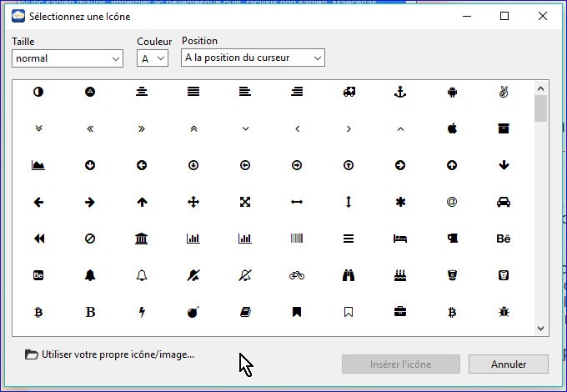567x392 pixels.
Task: Pick the binoculars icon
Action: [349, 275]
